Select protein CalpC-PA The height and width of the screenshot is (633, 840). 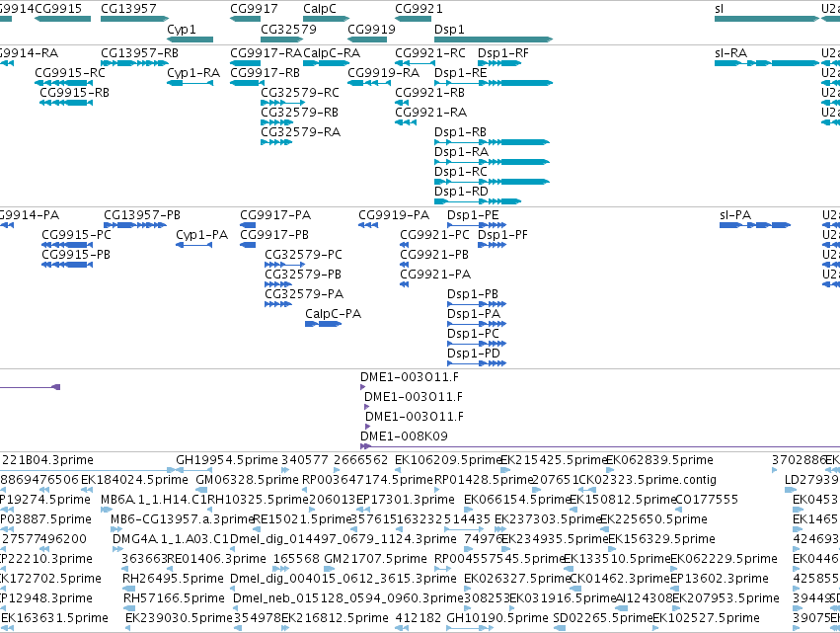pyautogui.click(x=323, y=324)
